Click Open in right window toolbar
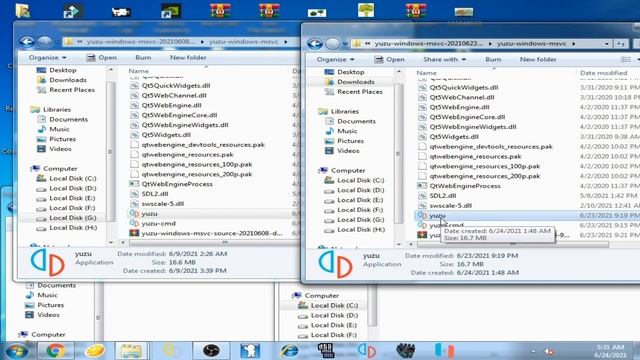 point(389,60)
